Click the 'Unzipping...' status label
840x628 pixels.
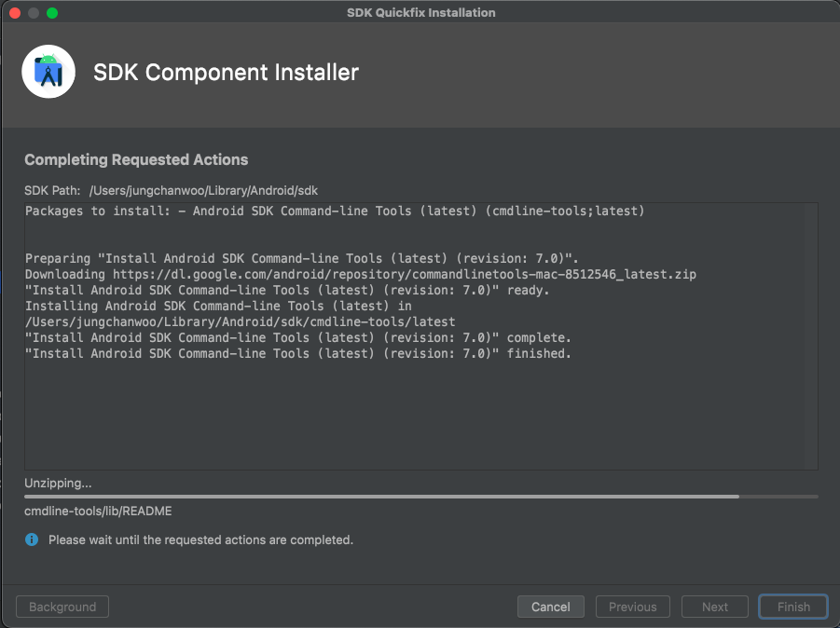point(58,483)
